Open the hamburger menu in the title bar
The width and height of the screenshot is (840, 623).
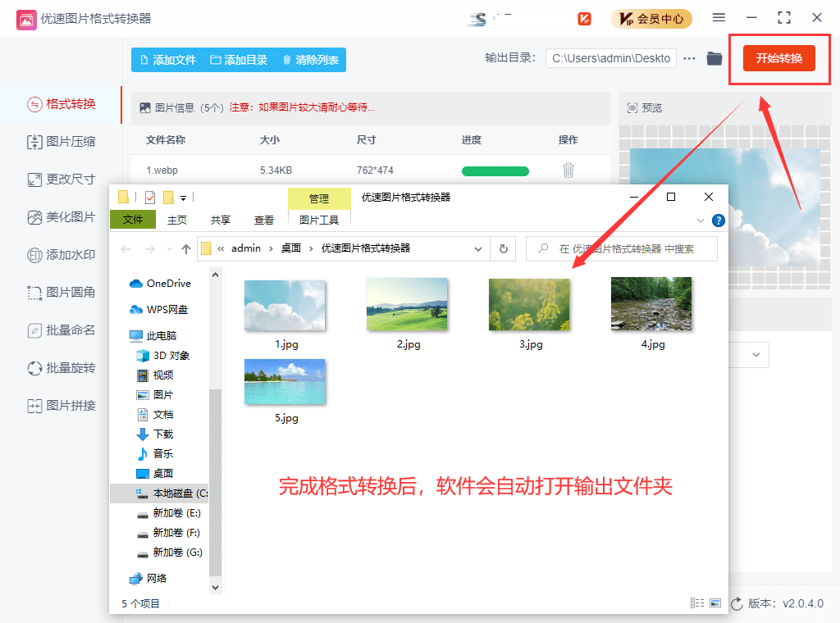pyautogui.click(x=719, y=17)
